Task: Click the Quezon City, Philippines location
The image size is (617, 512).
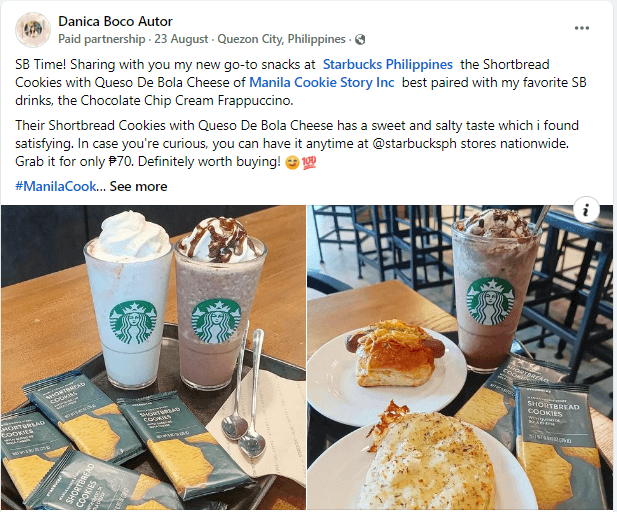Action: 281,39
